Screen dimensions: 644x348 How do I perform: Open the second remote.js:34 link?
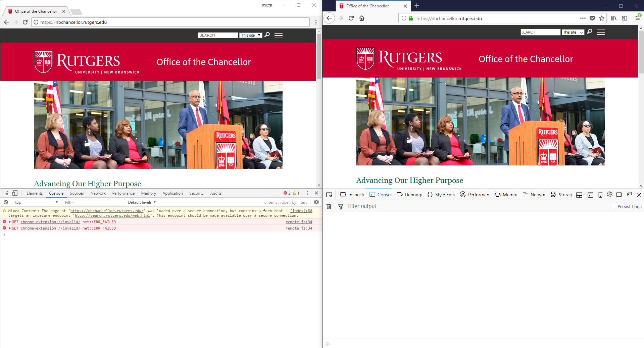tap(299, 228)
